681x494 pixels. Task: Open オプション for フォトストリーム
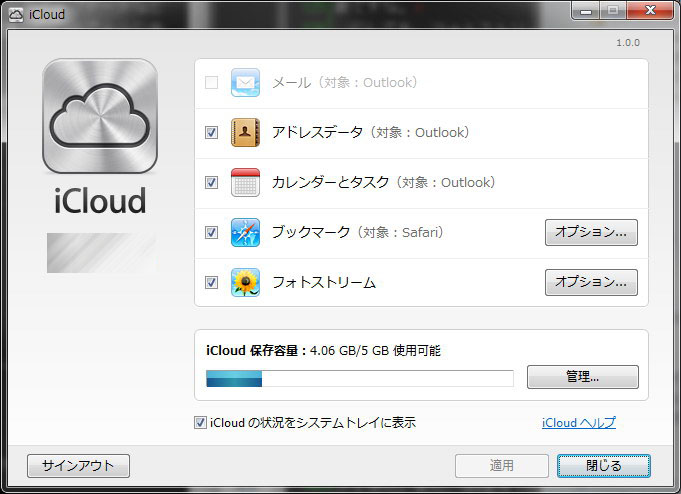click(x=591, y=283)
